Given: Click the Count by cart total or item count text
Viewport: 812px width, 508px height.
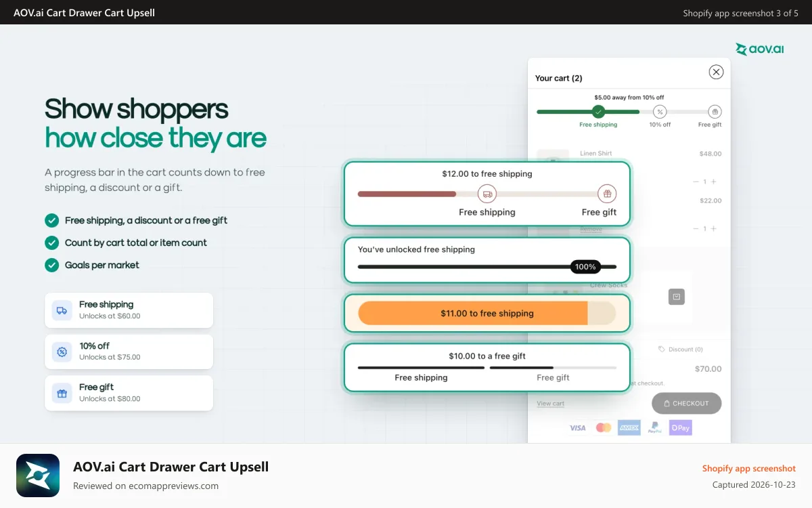Looking at the screenshot, I should tap(136, 242).
